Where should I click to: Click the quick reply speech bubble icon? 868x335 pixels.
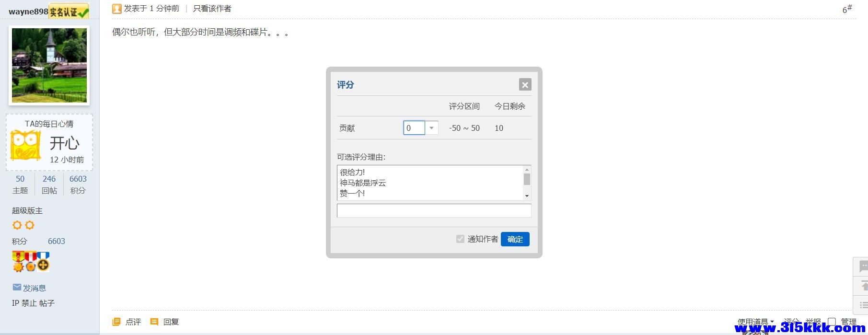[x=863, y=266]
